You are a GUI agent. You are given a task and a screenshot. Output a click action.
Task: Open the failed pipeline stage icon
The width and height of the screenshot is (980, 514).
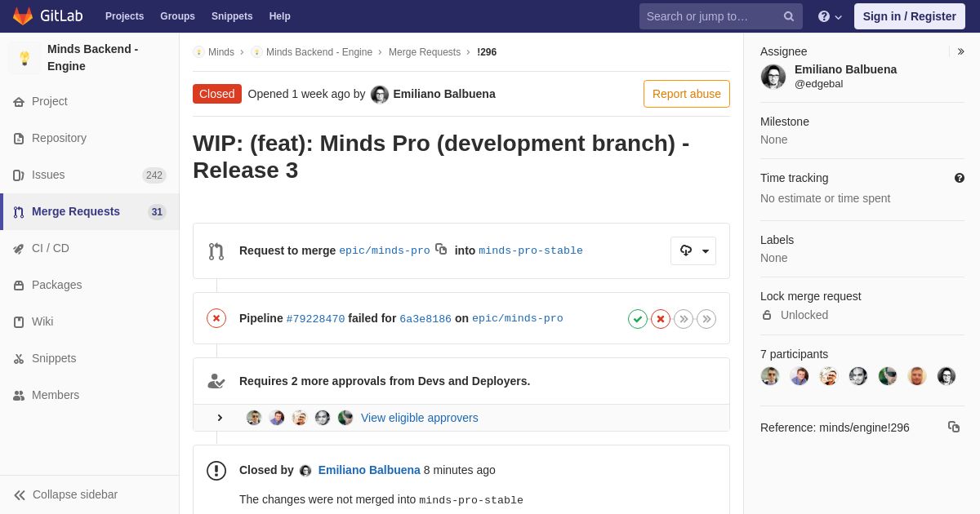click(x=661, y=319)
